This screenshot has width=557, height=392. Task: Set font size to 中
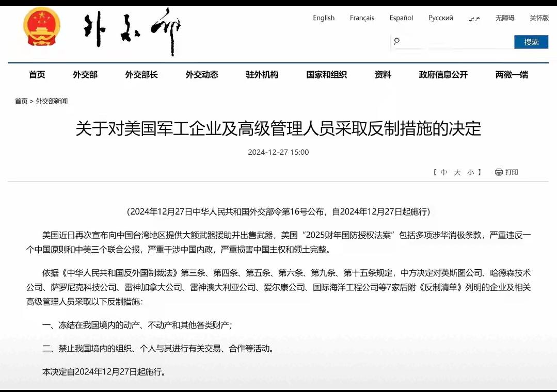(443, 172)
